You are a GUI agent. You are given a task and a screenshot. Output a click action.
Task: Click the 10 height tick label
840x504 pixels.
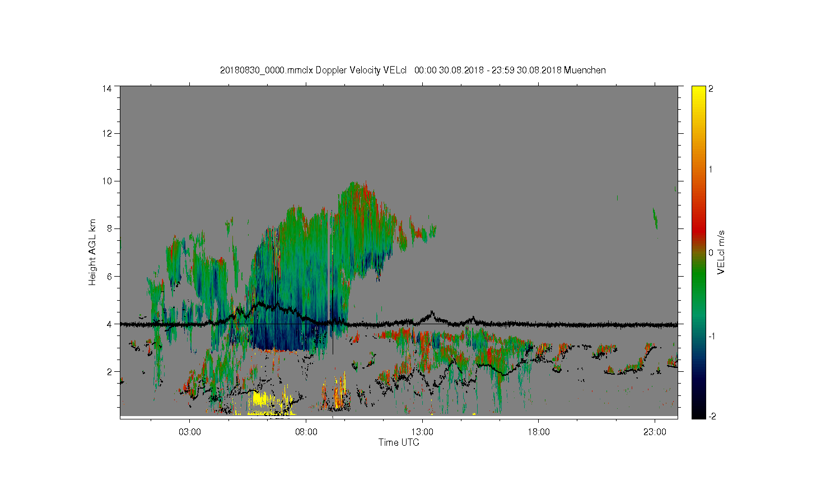[107, 181]
